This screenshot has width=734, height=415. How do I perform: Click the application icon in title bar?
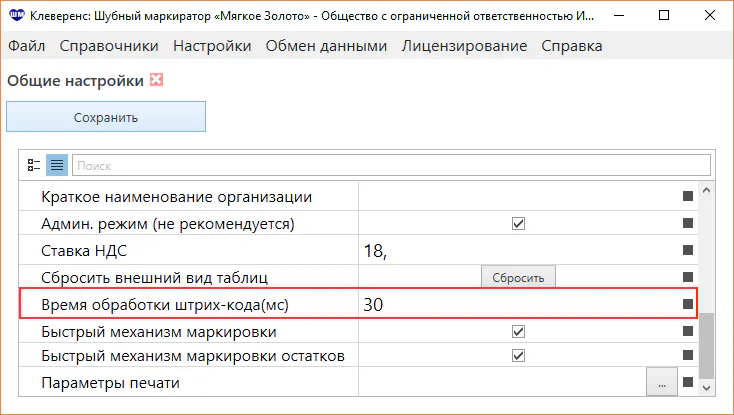click(x=15, y=17)
